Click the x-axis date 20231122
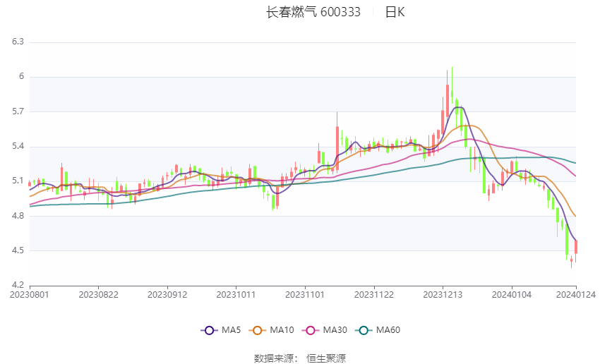 point(374,295)
